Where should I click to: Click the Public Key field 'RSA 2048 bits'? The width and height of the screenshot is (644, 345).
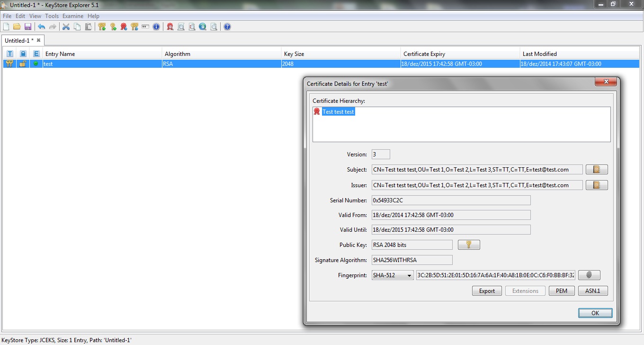412,245
